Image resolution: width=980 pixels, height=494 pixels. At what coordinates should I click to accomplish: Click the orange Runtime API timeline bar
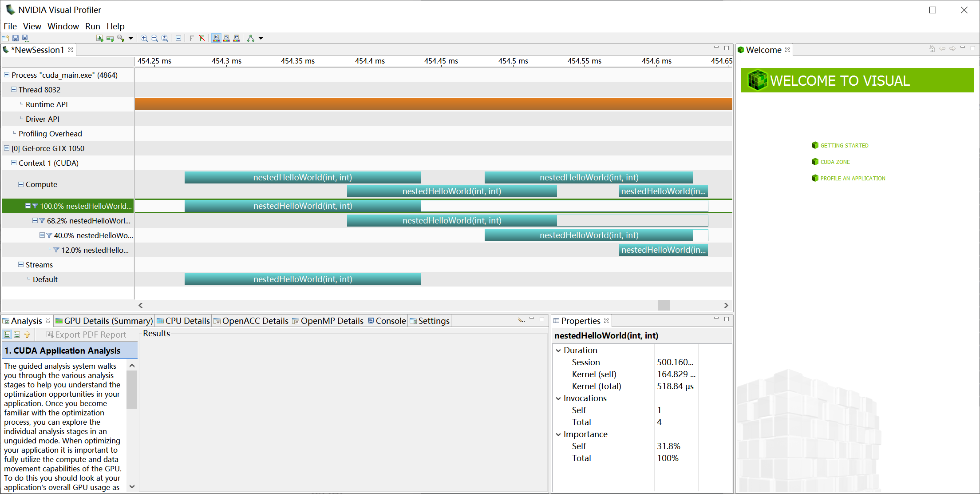[433, 104]
